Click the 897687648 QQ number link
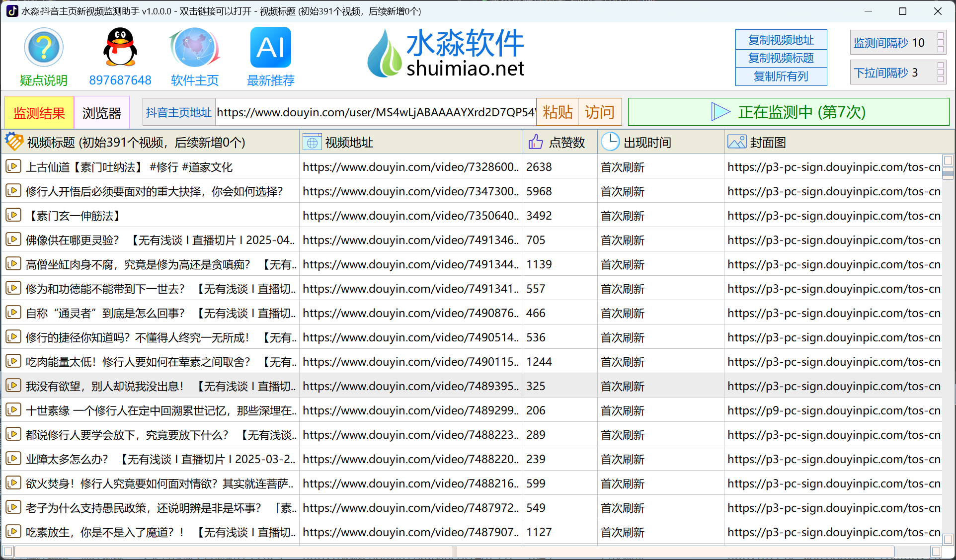 [120, 80]
